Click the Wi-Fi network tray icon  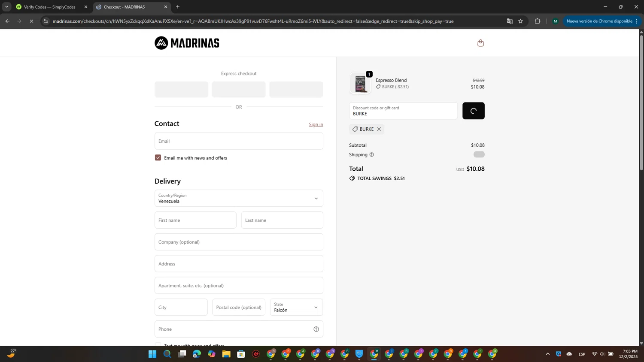(x=595, y=354)
